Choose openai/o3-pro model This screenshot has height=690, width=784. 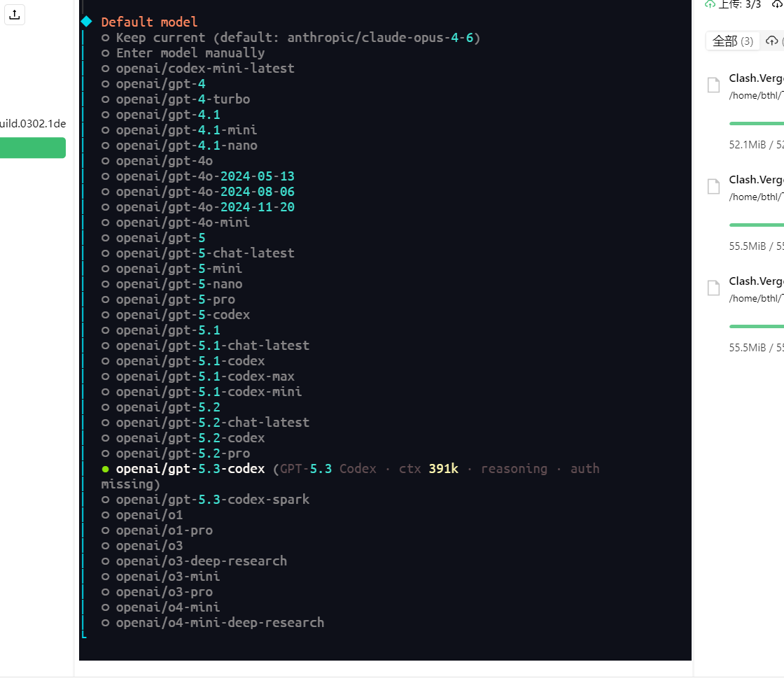[157, 592]
